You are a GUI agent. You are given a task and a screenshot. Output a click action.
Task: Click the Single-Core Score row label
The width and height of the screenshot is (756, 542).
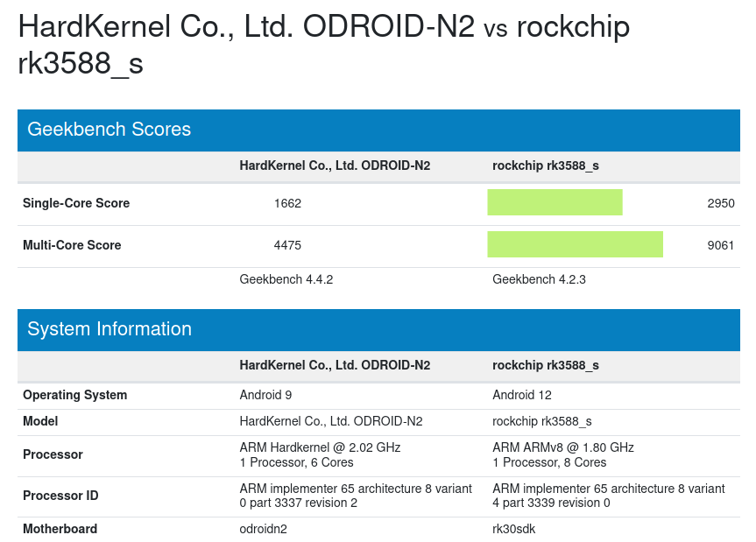[76, 203]
